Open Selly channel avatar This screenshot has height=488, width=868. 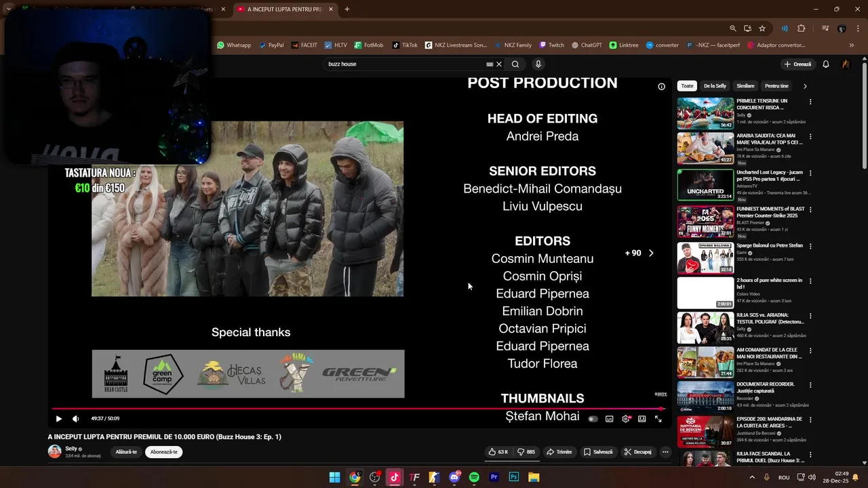click(x=54, y=451)
